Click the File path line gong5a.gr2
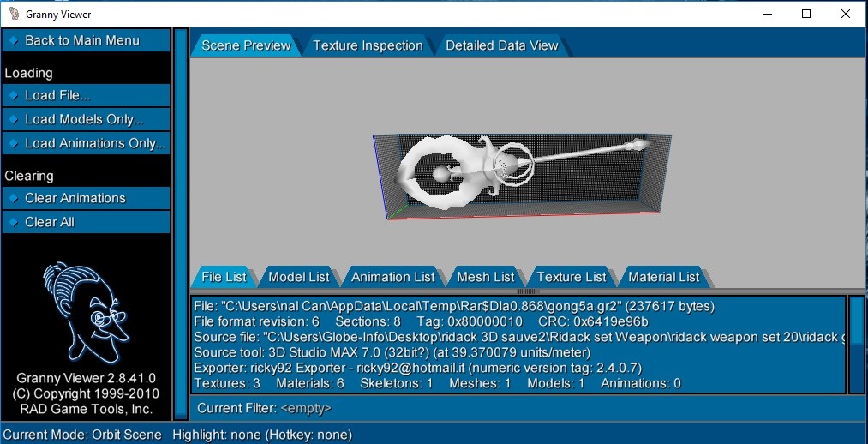 click(x=454, y=306)
